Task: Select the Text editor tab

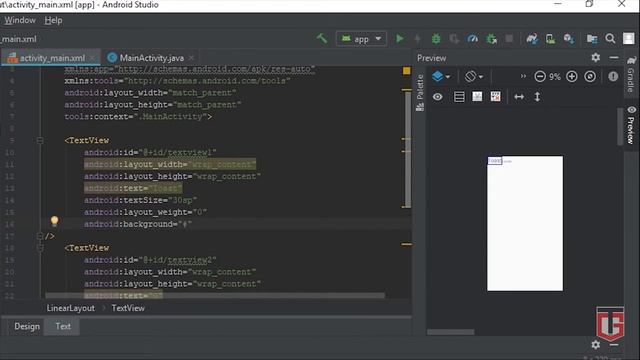Action: pyautogui.click(x=63, y=326)
